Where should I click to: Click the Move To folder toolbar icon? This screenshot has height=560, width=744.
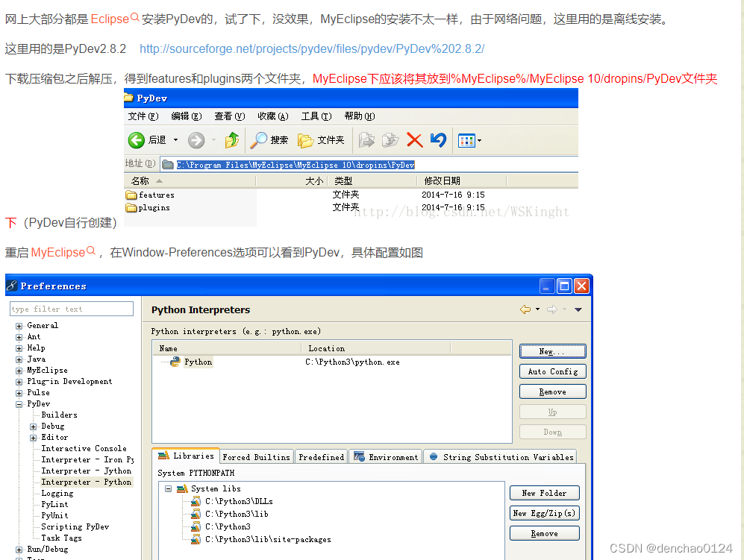[366, 140]
